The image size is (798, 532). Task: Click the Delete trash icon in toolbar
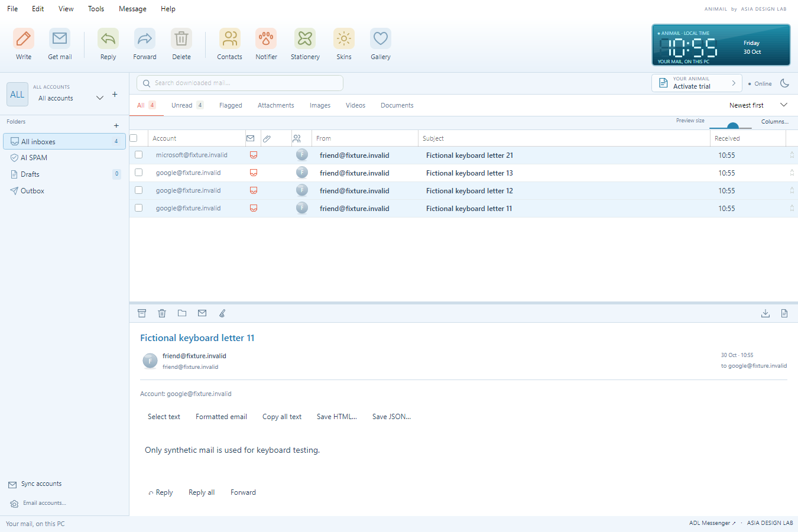[181, 39]
